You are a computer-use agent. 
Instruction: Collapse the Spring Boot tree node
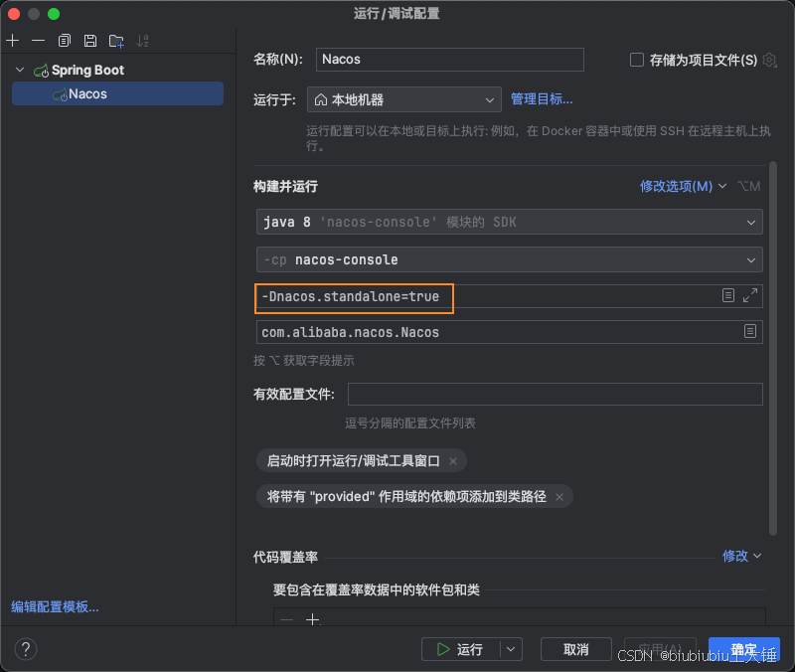(20, 70)
